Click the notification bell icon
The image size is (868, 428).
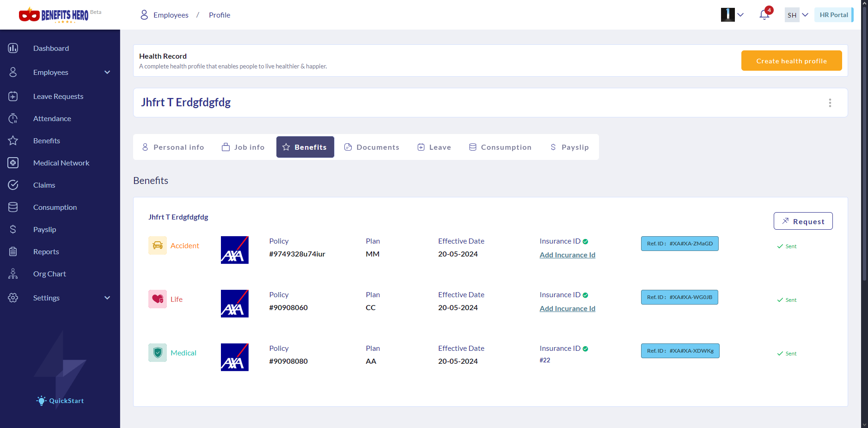[x=764, y=15]
